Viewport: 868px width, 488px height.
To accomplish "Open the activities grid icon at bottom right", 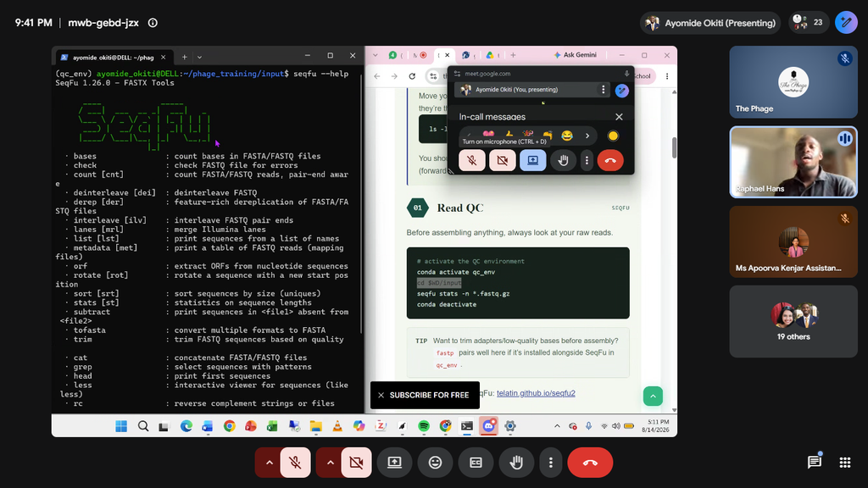I will (x=845, y=462).
